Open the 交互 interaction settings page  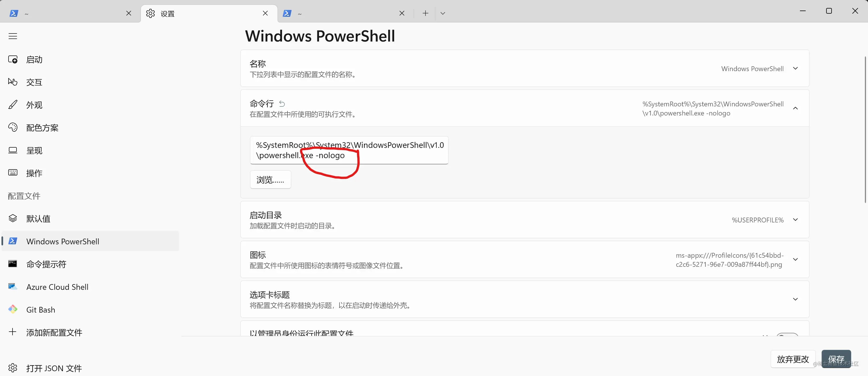point(90,82)
